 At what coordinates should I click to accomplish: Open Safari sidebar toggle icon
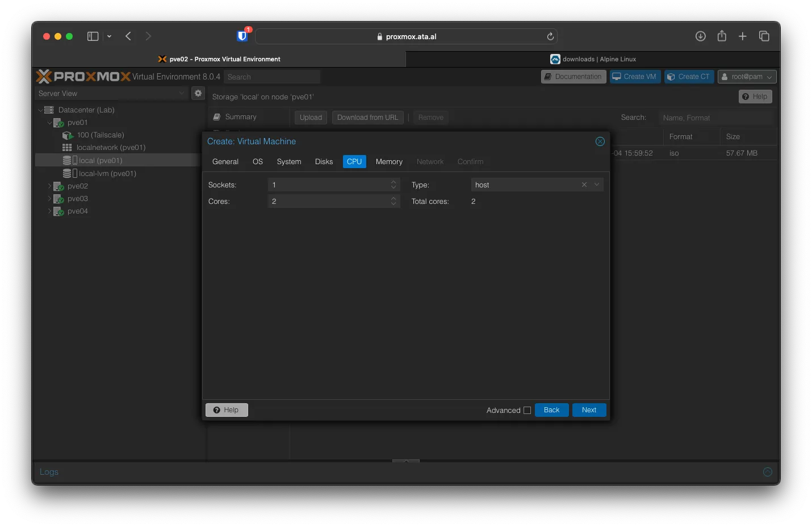pos(93,36)
